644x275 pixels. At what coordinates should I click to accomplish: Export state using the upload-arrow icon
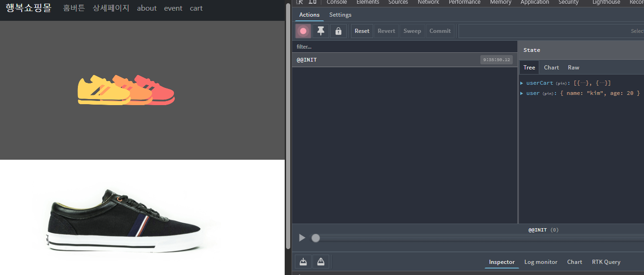pos(320,262)
